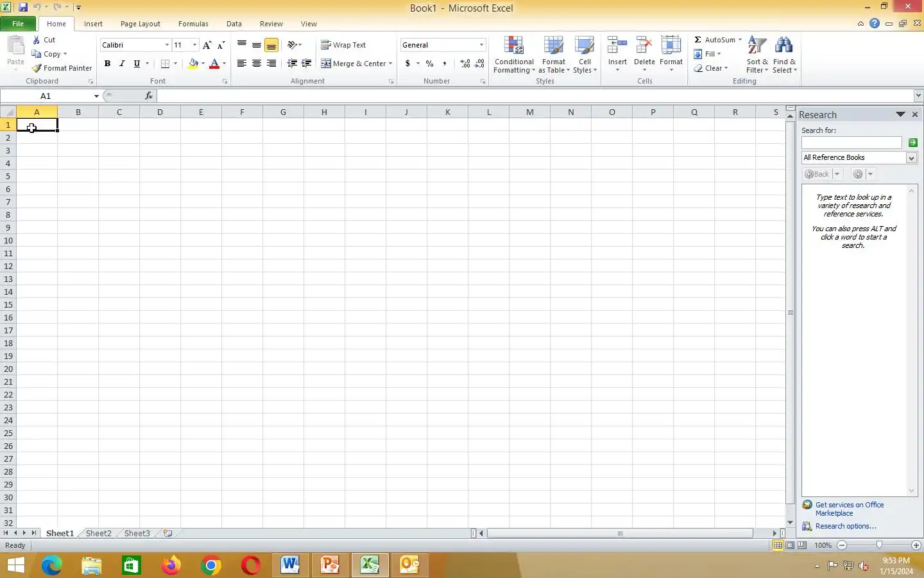Apply accounting dollar number format
Screen dimensions: 924x578
(x=407, y=64)
